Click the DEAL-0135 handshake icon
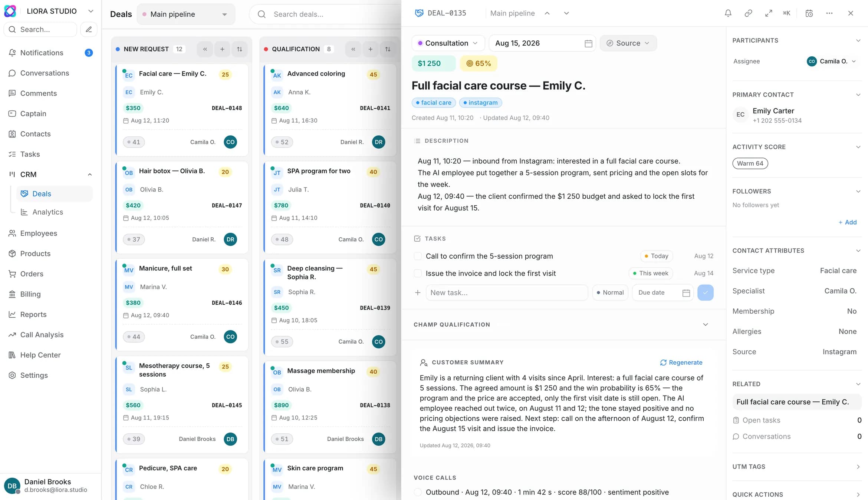 coord(419,13)
